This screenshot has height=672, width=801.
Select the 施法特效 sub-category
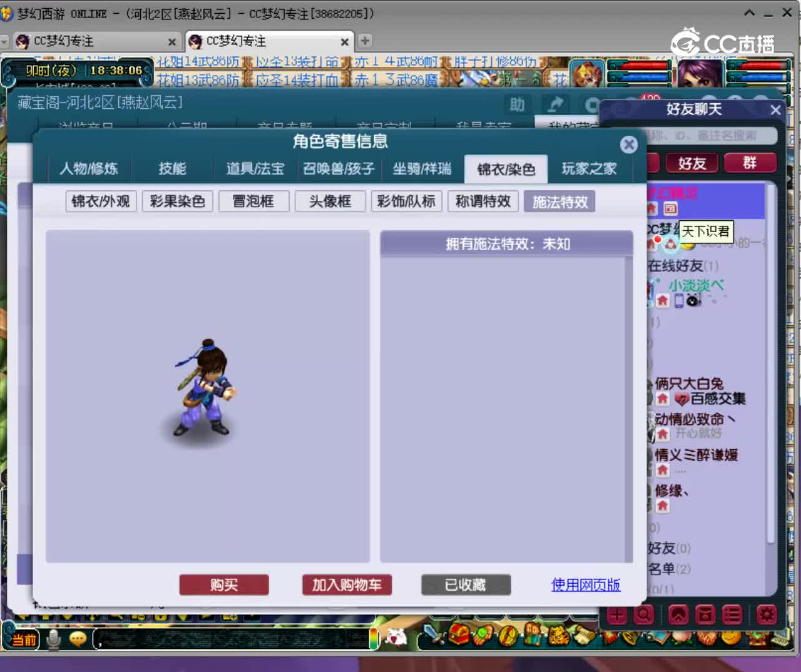pyautogui.click(x=559, y=201)
